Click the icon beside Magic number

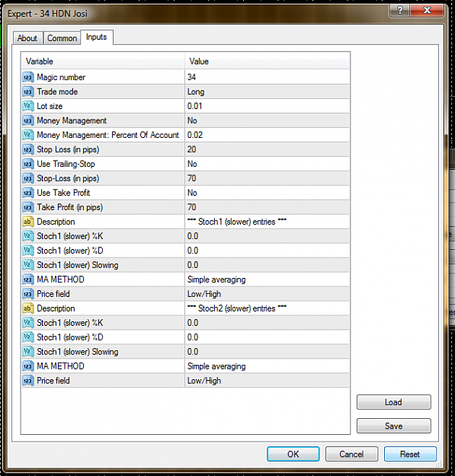click(x=27, y=78)
